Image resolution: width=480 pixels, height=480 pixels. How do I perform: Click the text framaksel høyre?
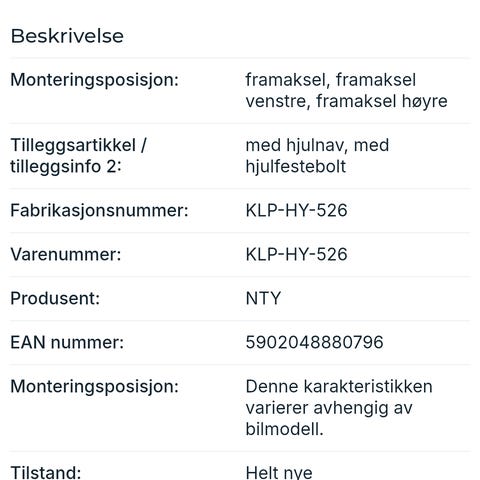pyautogui.click(x=382, y=101)
